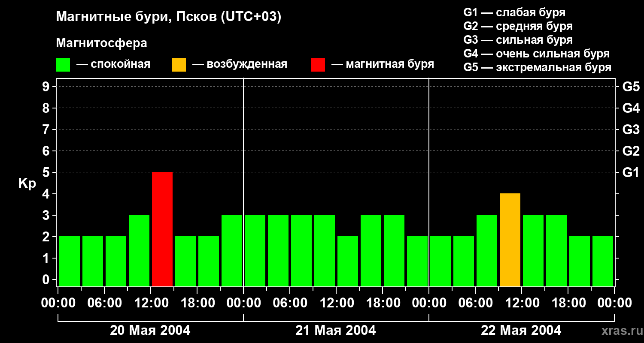Select the red Kp 5 storm bar
This screenshot has height=343, width=644.
click(x=162, y=229)
